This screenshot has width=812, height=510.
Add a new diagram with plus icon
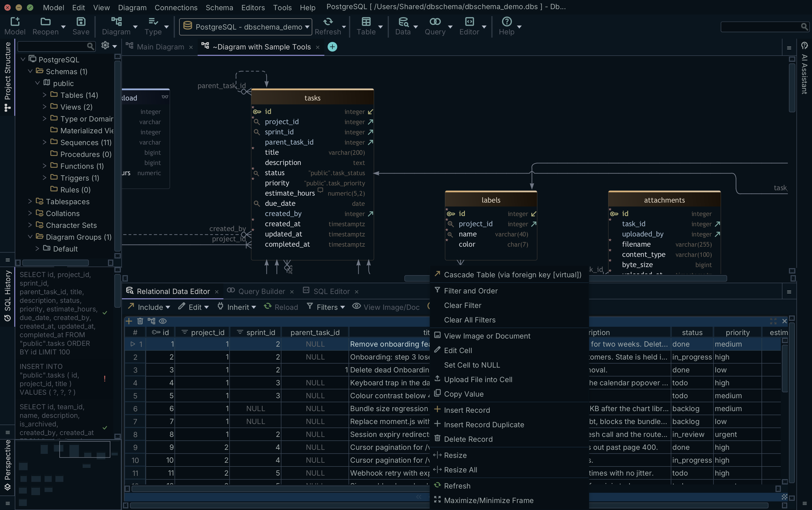pos(332,47)
